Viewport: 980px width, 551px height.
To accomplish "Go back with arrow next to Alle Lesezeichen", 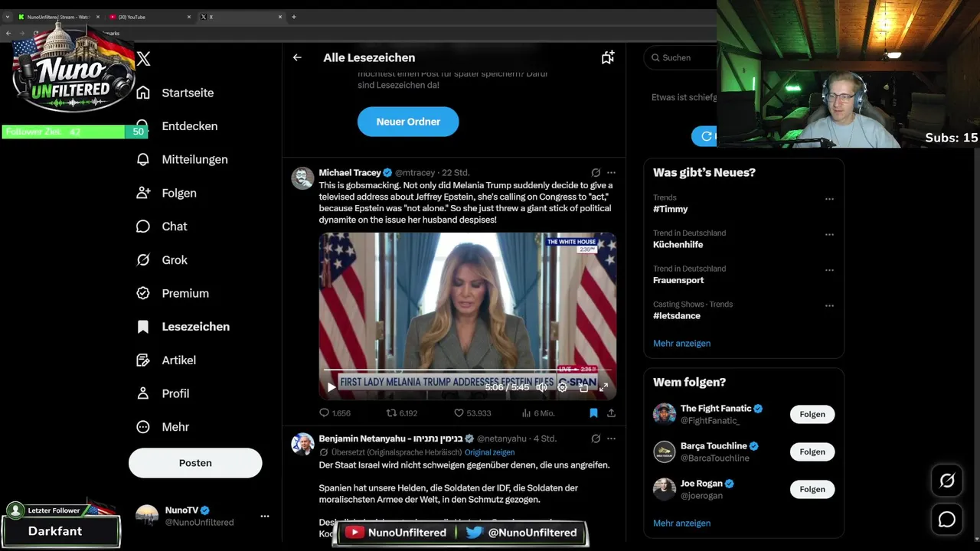I will (297, 57).
